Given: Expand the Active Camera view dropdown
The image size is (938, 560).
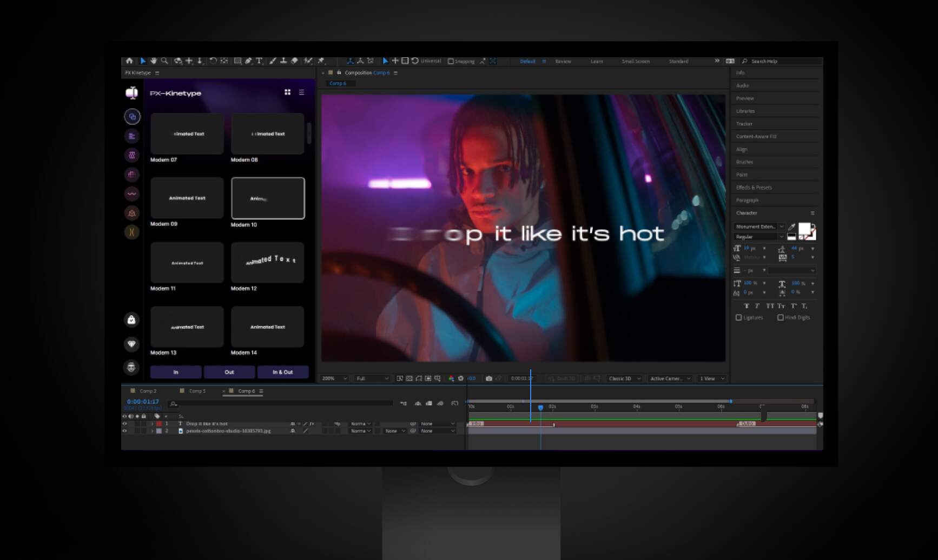Looking at the screenshot, I should pyautogui.click(x=670, y=378).
